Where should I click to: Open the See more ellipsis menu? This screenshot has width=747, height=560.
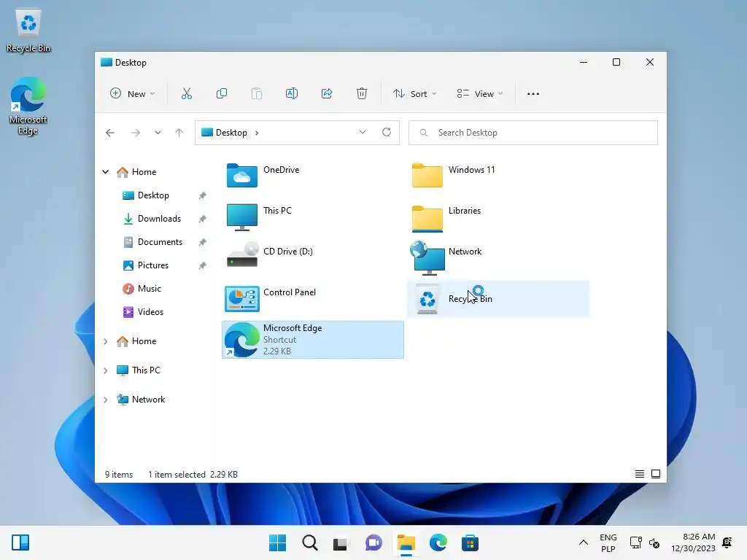click(x=533, y=94)
